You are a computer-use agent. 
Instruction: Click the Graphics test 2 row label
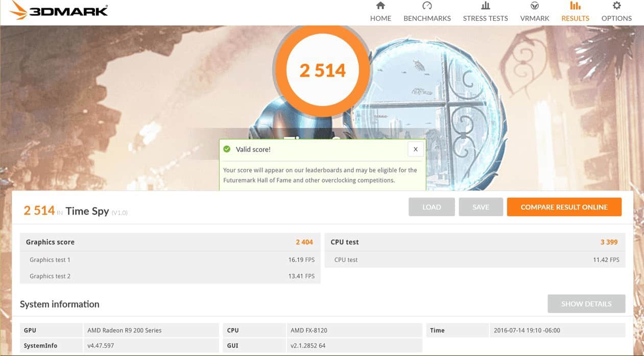coord(50,276)
